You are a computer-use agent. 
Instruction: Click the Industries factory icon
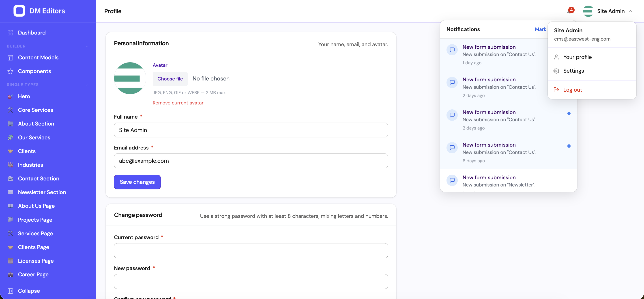(x=10, y=165)
